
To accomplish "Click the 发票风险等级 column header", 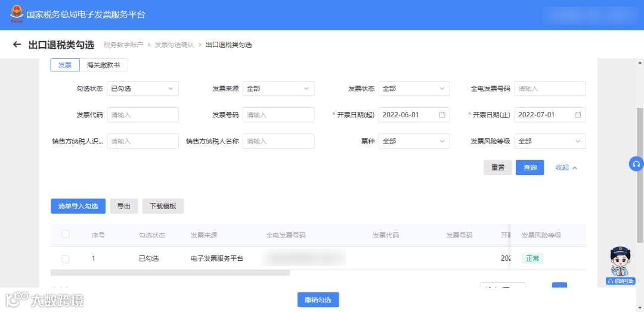I will [541, 235].
